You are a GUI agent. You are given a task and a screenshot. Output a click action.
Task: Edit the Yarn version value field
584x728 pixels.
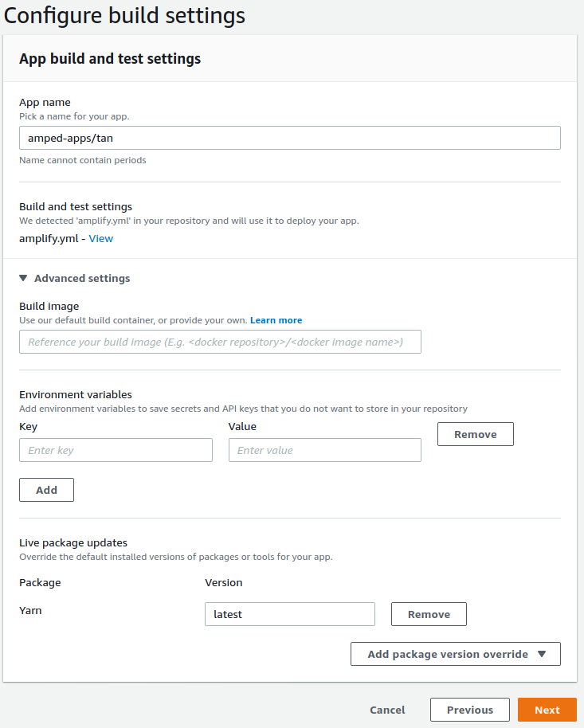click(x=289, y=614)
